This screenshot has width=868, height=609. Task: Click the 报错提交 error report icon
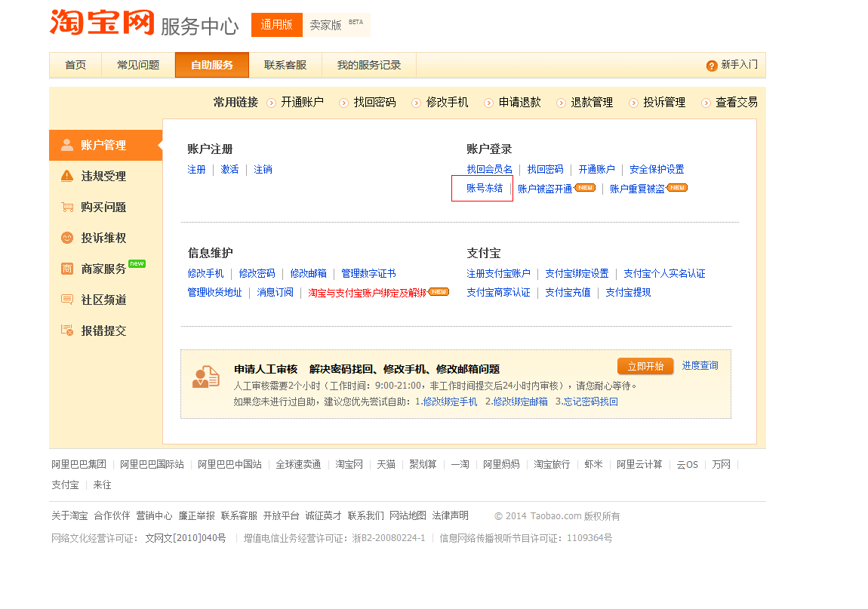67,331
